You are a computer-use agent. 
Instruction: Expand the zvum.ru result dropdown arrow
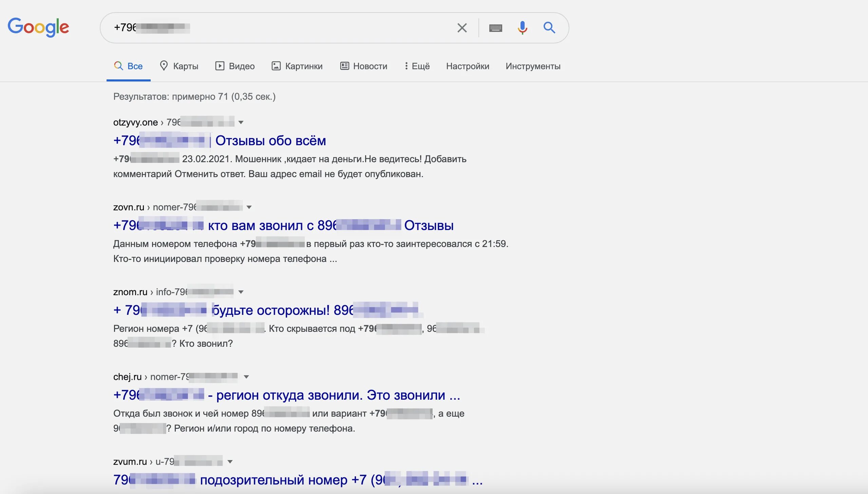(x=230, y=462)
